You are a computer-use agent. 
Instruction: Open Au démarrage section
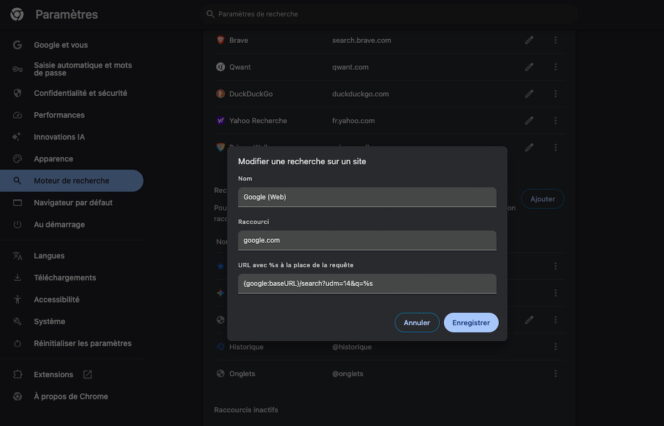click(59, 225)
